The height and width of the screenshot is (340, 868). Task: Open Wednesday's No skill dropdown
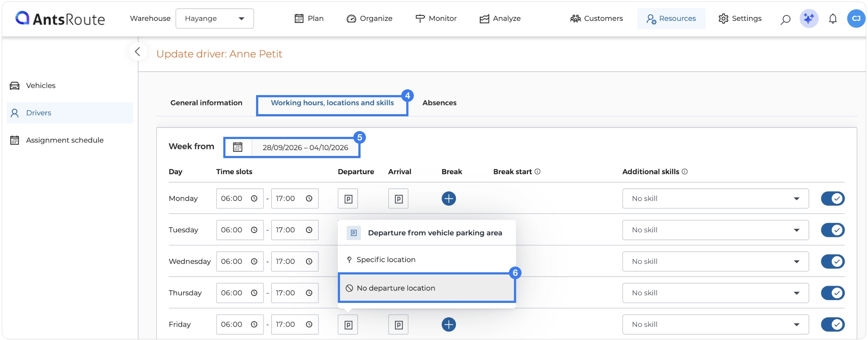(x=715, y=261)
